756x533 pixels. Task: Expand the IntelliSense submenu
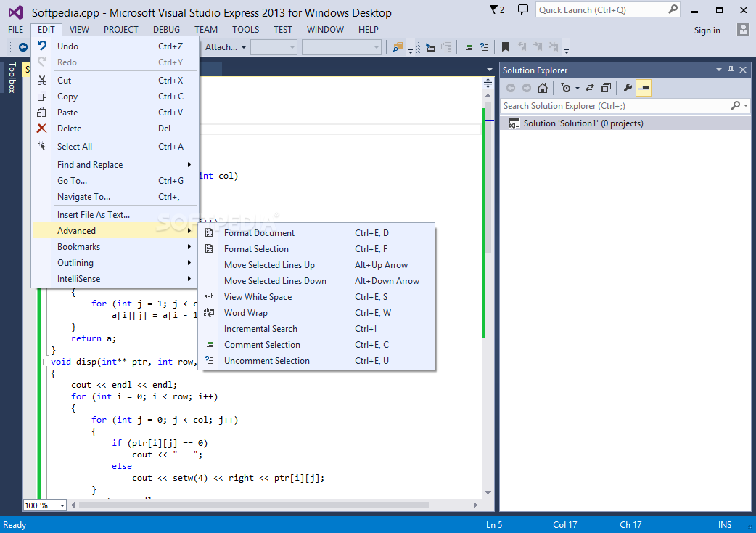pyautogui.click(x=115, y=279)
